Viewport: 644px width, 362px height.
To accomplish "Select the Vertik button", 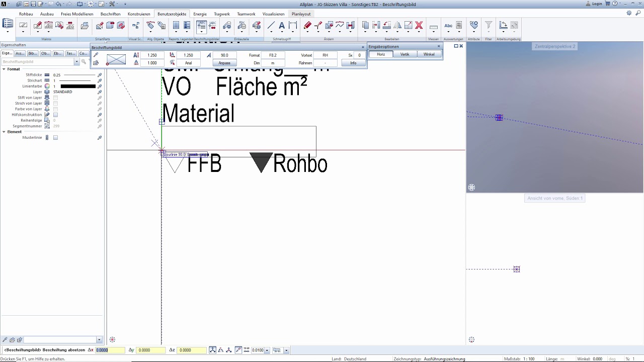I will [405, 54].
